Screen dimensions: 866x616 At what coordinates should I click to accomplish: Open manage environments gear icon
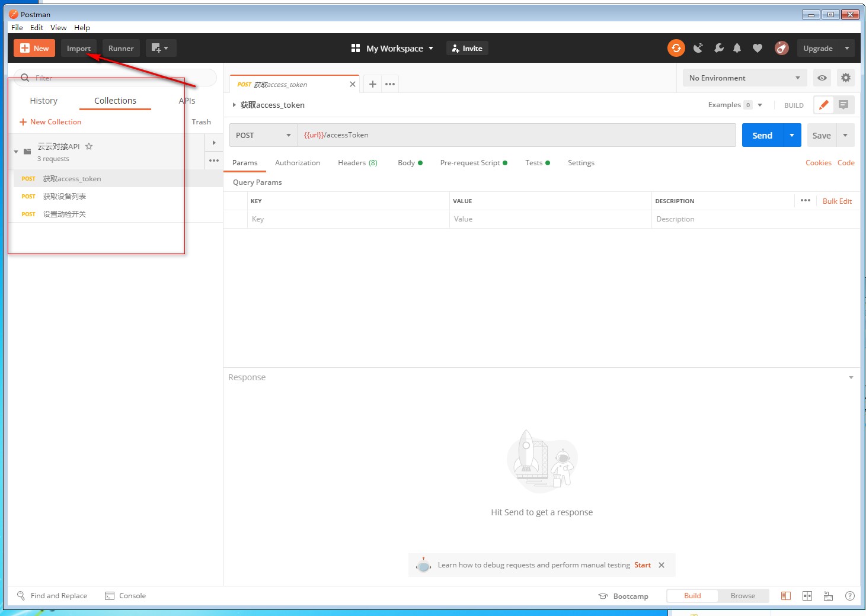pyautogui.click(x=845, y=78)
